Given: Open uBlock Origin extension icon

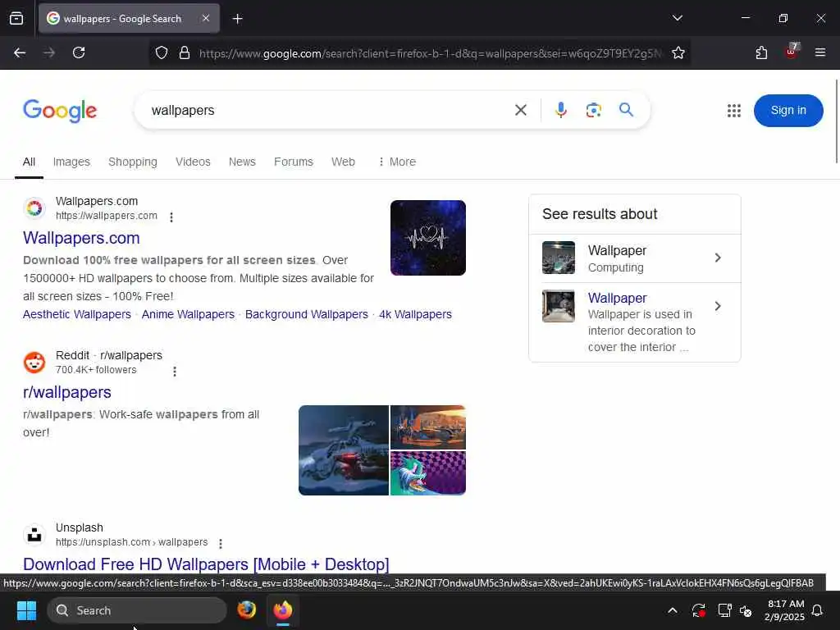Looking at the screenshot, I should (x=792, y=52).
